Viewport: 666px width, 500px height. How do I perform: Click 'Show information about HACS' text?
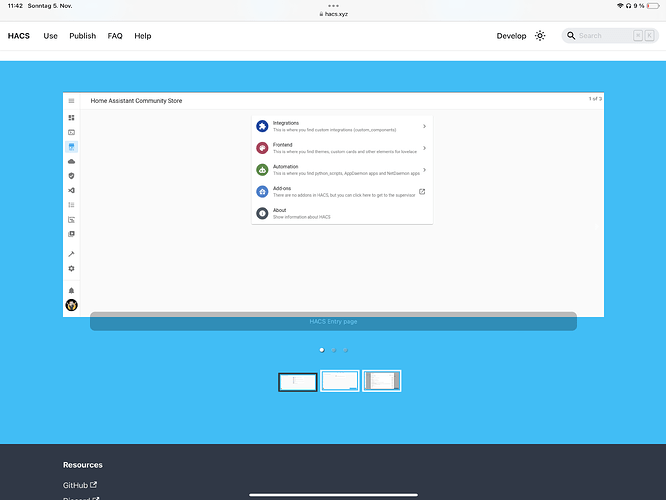point(302,217)
